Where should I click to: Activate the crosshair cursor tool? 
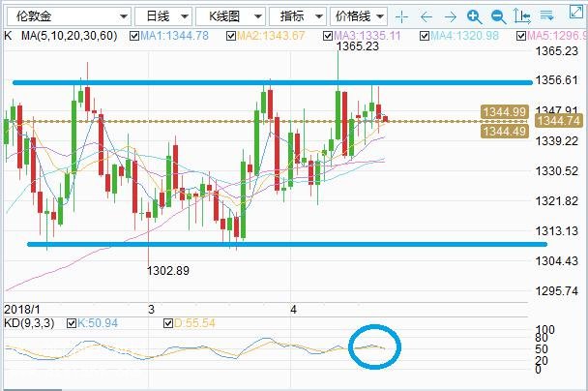(401, 16)
